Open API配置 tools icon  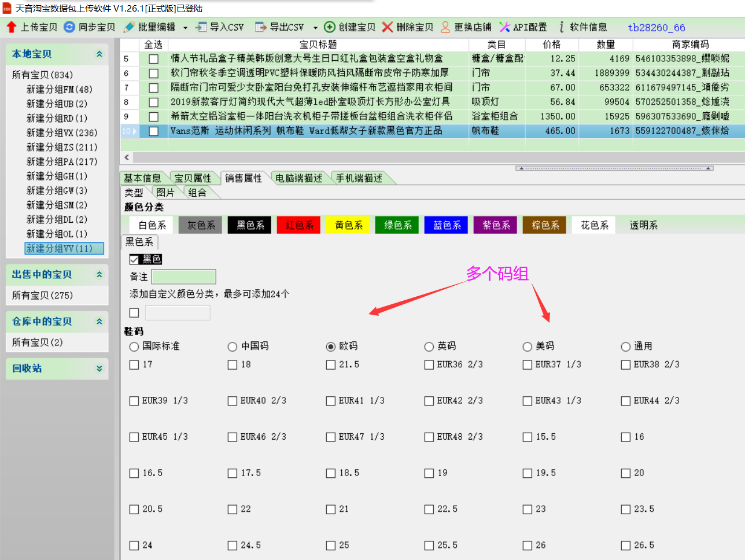(x=505, y=27)
